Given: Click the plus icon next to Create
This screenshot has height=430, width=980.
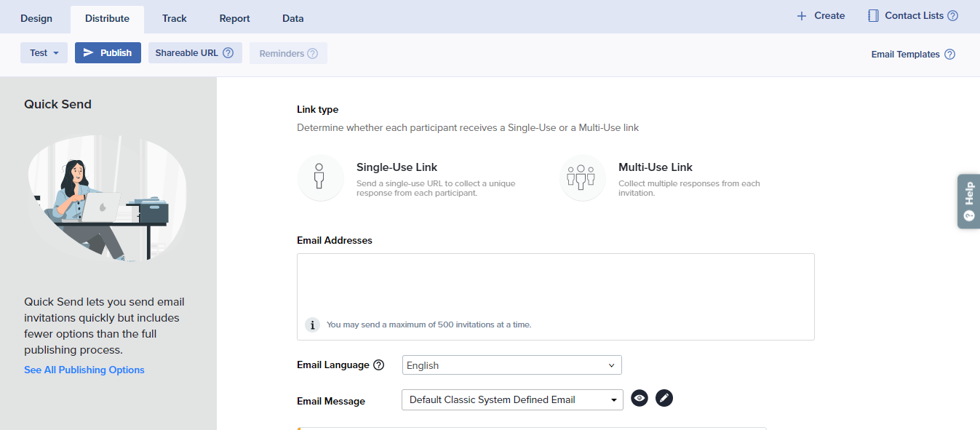Looking at the screenshot, I should tap(802, 16).
